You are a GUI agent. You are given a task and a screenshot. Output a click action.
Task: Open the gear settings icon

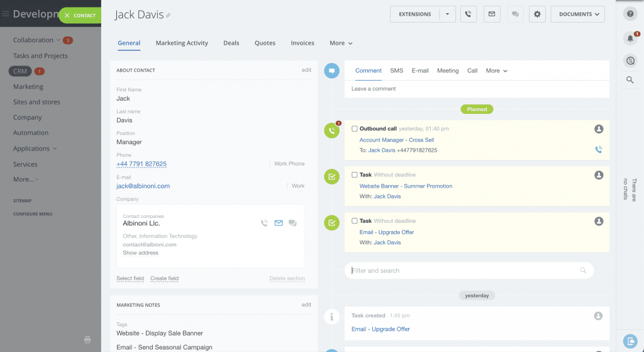[537, 14]
